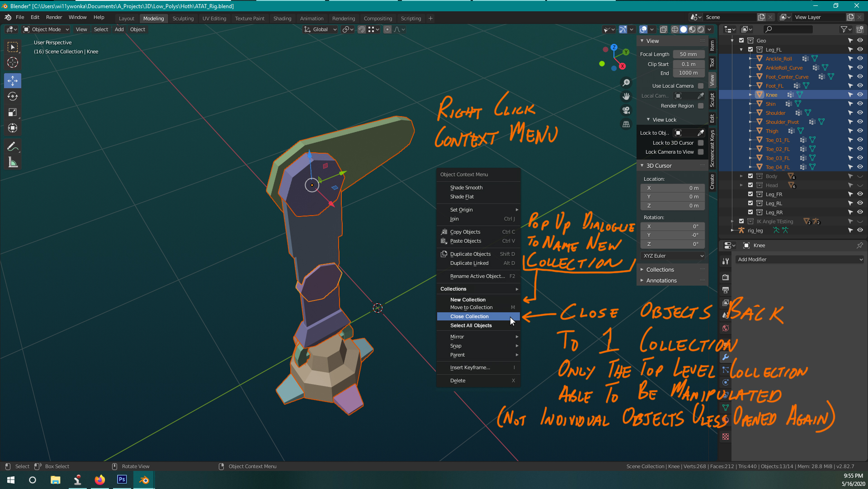Select the Cursor tool in the left toolbar
The height and width of the screenshot is (489, 868).
pos(13,62)
